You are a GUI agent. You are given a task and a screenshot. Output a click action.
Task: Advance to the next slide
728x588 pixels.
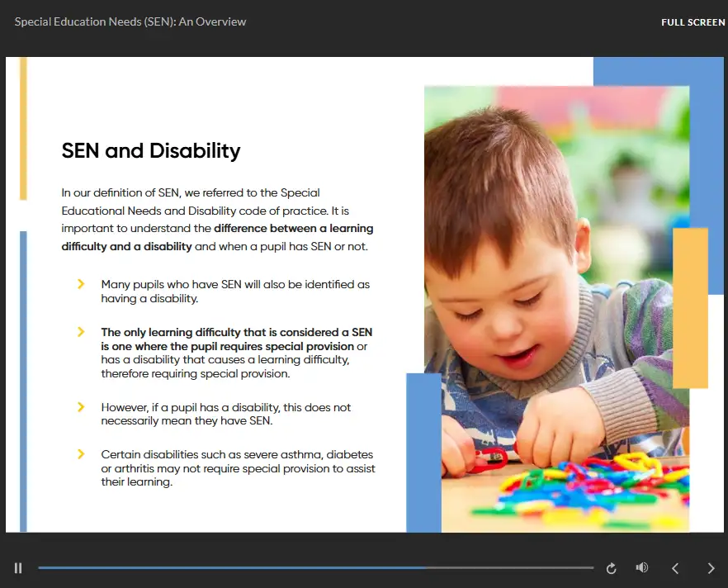tap(711, 568)
